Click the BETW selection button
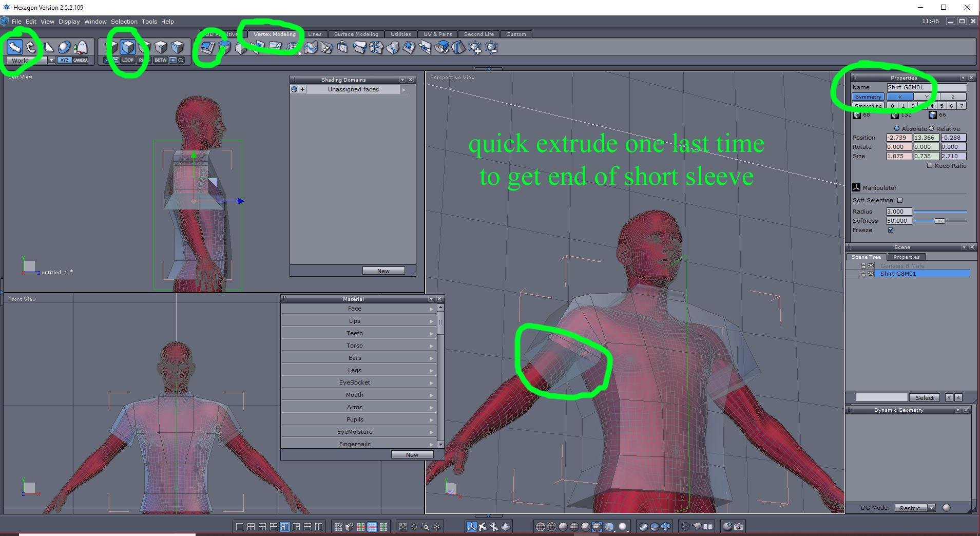Image resolution: width=980 pixels, height=536 pixels. [161, 60]
